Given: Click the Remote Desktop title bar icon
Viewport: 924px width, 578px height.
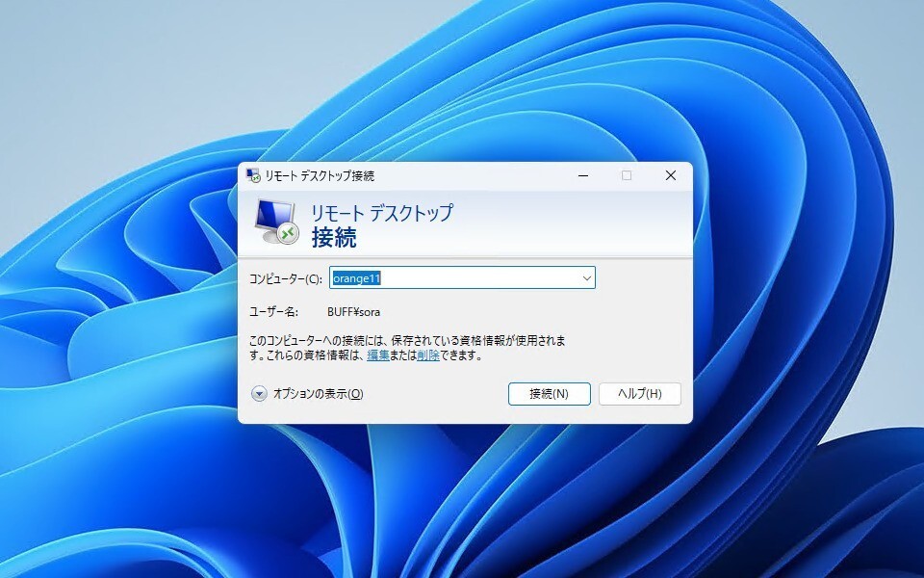Looking at the screenshot, I should (253, 175).
